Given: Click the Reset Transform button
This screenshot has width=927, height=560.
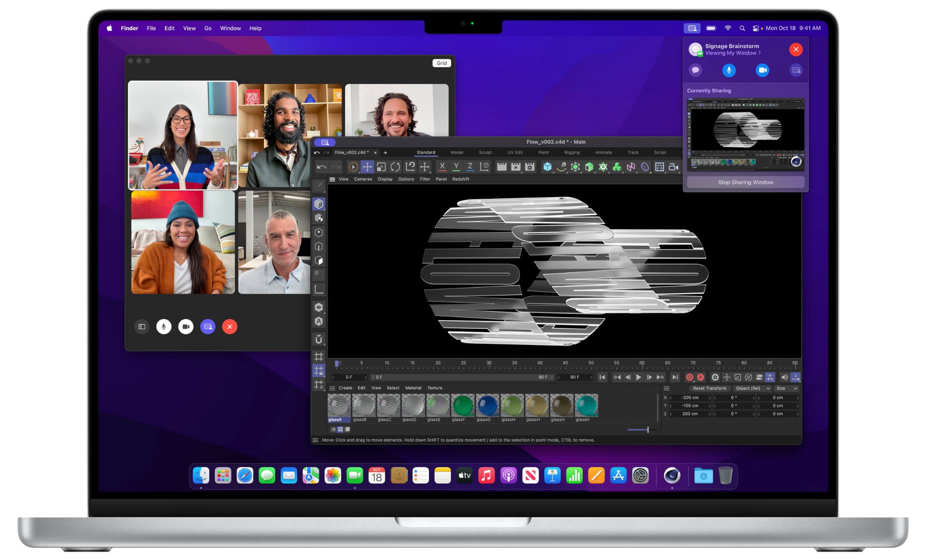Looking at the screenshot, I should click(x=710, y=389).
